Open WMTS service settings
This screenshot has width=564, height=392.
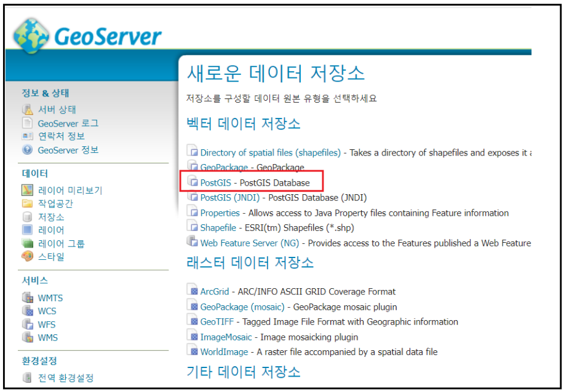[50, 298]
